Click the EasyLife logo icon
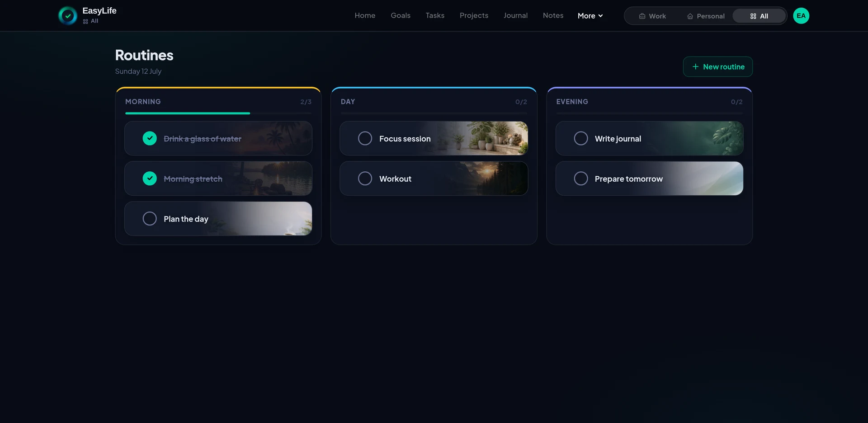This screenshot has width=868, height=423. [68, 16]
